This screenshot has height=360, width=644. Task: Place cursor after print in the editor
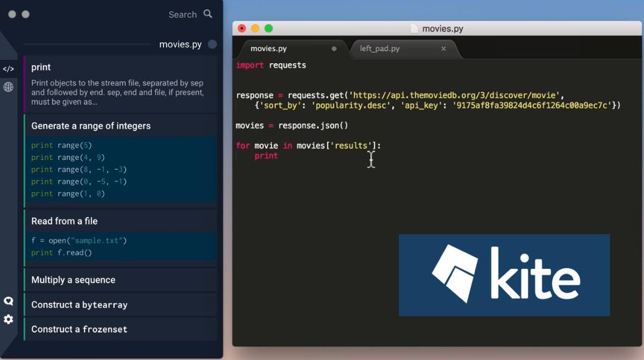point(279,156)
